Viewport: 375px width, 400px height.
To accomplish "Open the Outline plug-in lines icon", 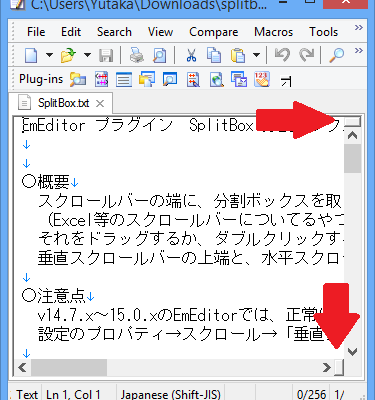I will pos(124,80).
